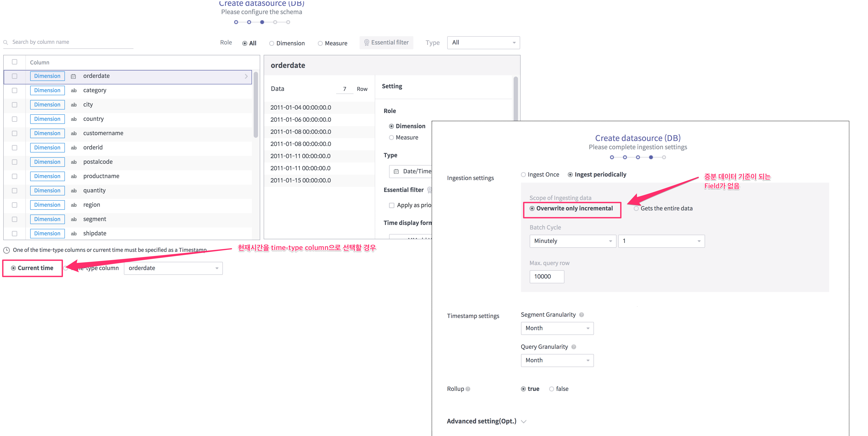Screen dimensions: 868x436
Task: Open the Type filter All dropdown
Action: click(x=483, y=43)
